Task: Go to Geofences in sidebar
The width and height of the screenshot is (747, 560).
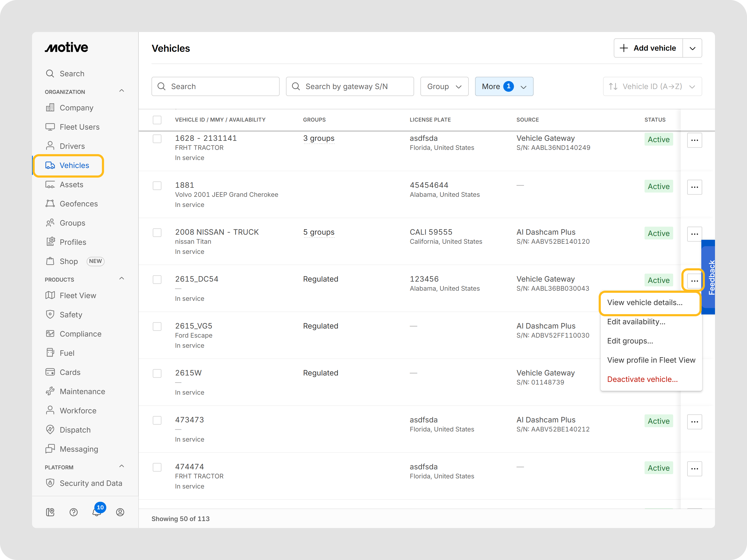Action: (78, 203)
